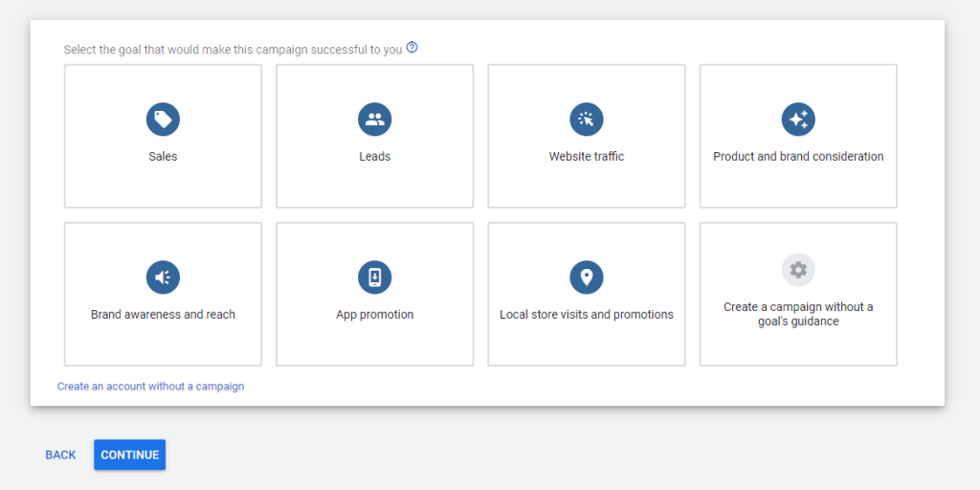This screenshot has width=980, height=490.
Task: Pick "Local store visits and promotions" text
Action: pyautogui.click(x=587, y=315)
